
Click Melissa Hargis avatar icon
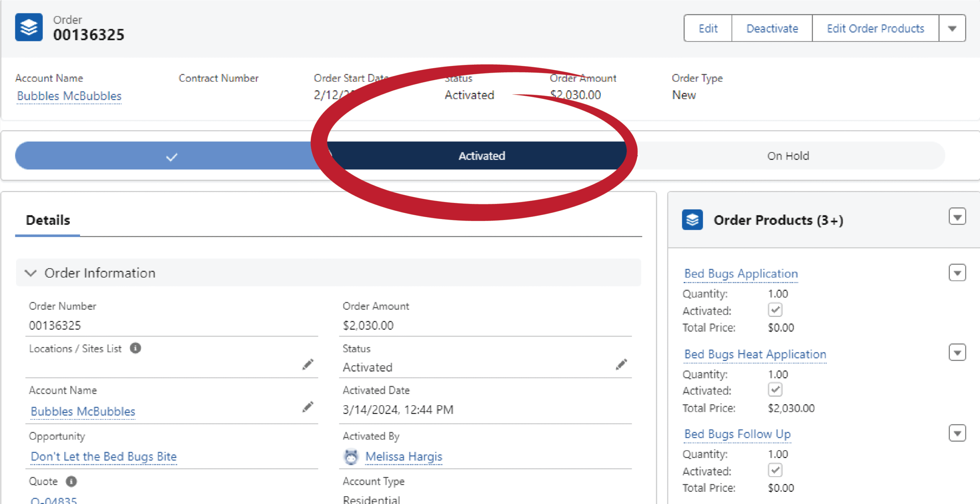351,457
